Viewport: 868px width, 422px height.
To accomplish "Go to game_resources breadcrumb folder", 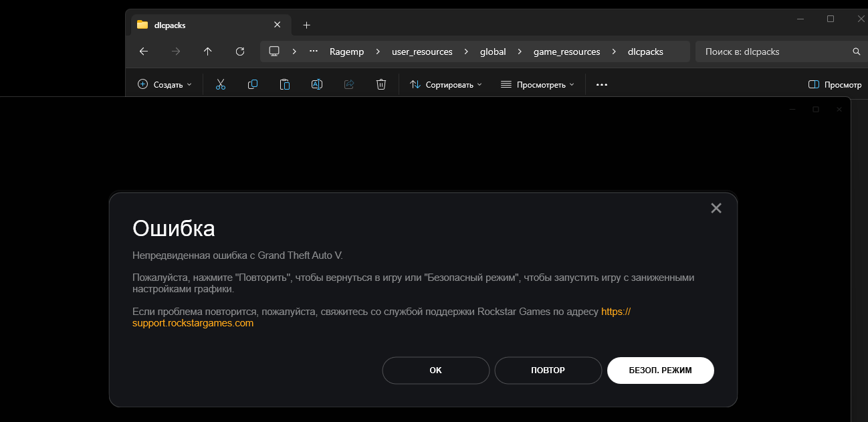I will coord(567,51).
